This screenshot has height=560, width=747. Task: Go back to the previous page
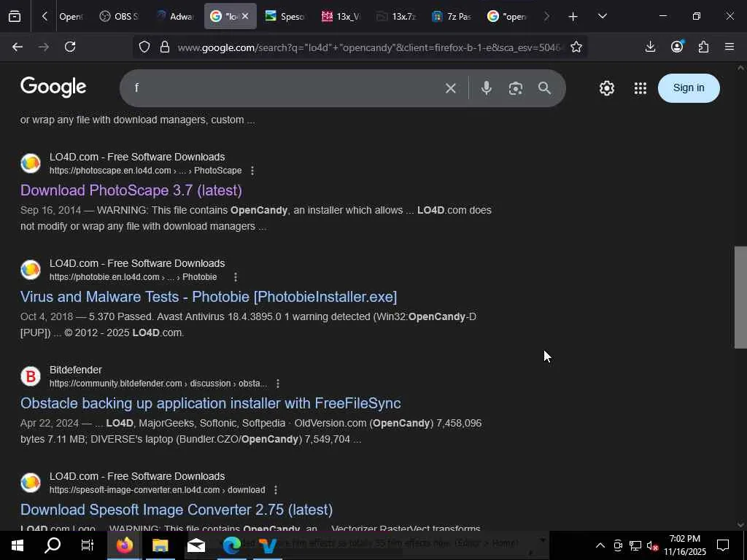[x=18, y=47]
